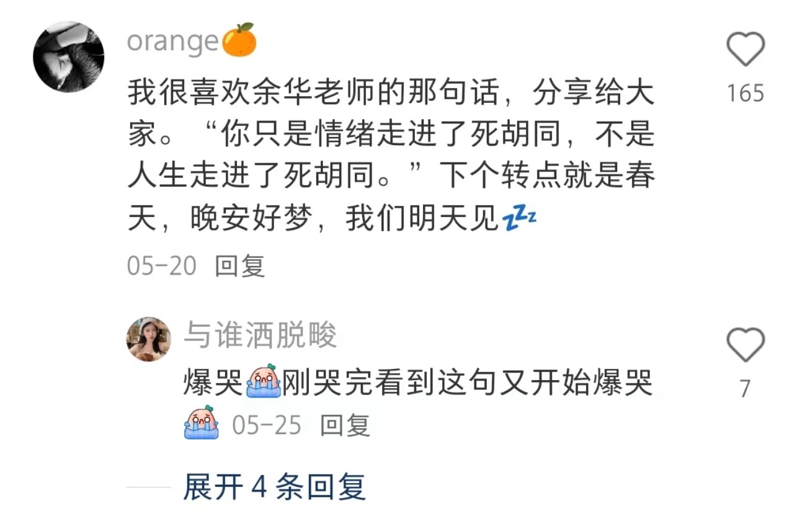The height and width of the screenshot is (532, 800).
Task: Click the divider line before 展开 4 条回复
Action: pos(149,487)
